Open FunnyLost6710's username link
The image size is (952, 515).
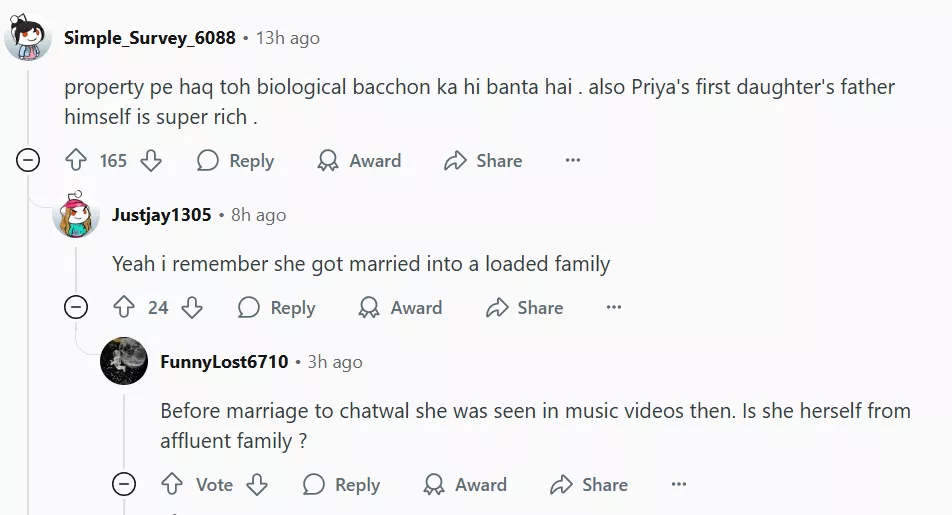tap(223, 362)
